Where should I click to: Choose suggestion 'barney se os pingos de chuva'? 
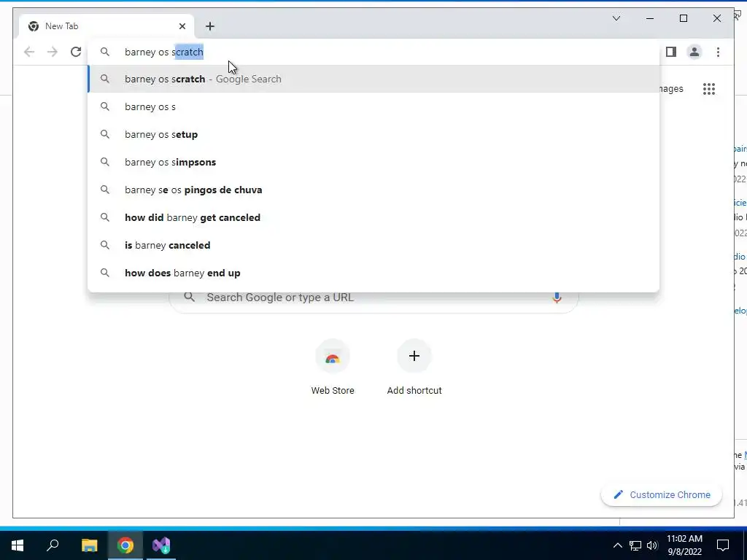[x=373, y=190]
